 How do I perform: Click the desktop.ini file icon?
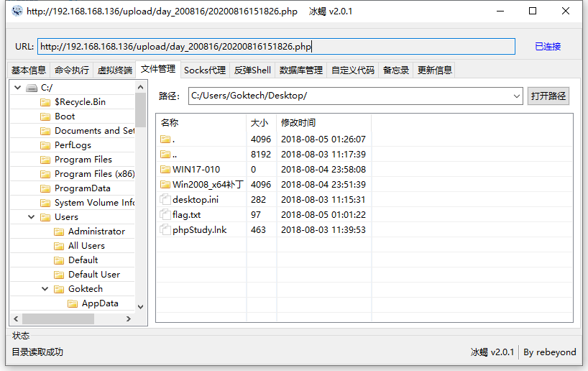point(165,199)
